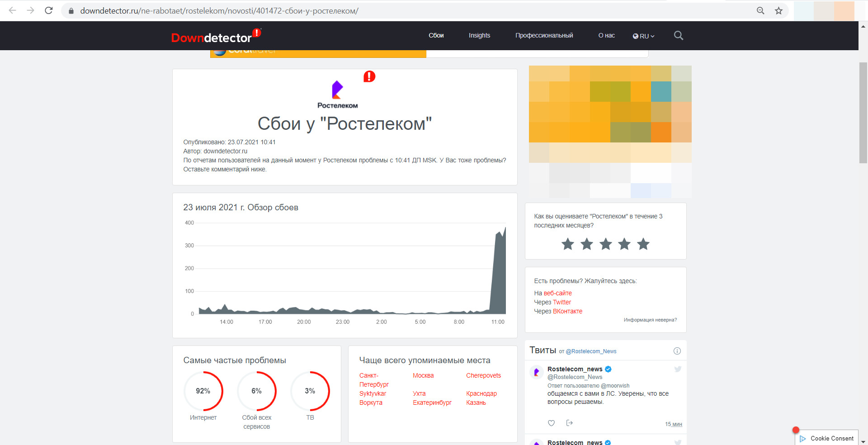The height and width of the screenshot is (445, 868).
Task: Click the sidebar advertisement image
Action: pos(610,132)
